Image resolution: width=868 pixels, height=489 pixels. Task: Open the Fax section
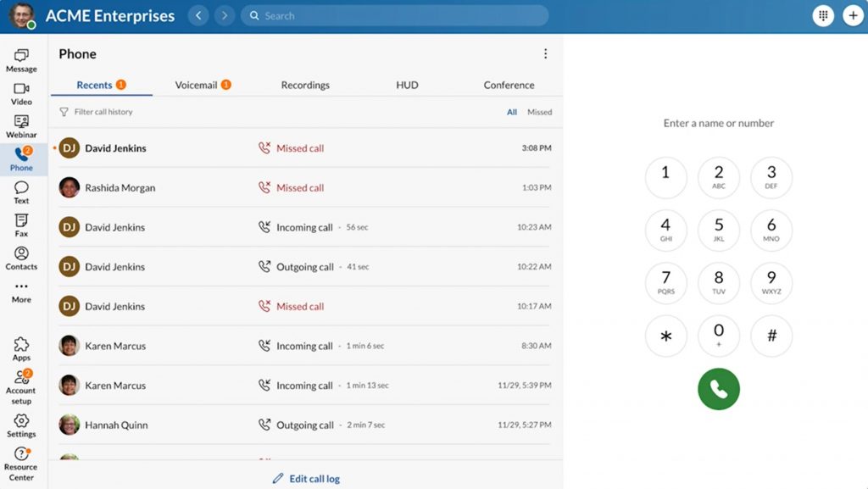pyautogui.click(x=20, y=224)
